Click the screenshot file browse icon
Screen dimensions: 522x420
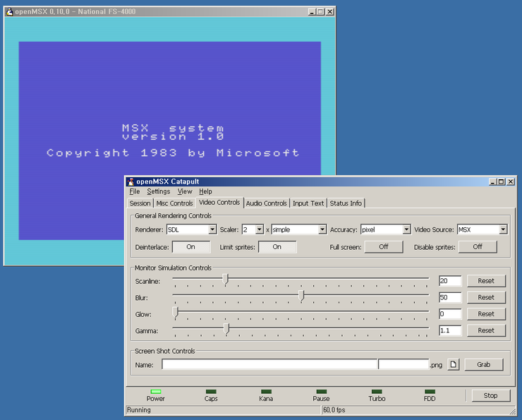point(453,364)
